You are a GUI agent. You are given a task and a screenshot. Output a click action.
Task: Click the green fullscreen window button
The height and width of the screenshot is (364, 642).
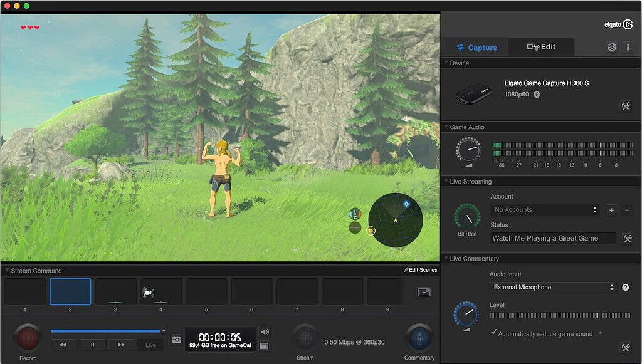pos(26,6)
